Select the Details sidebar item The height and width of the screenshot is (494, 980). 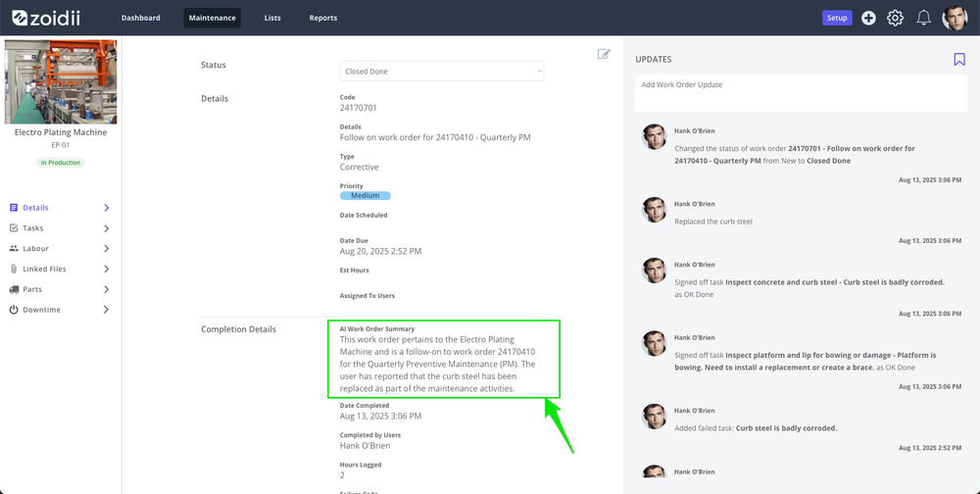click(x=60, y=208)
